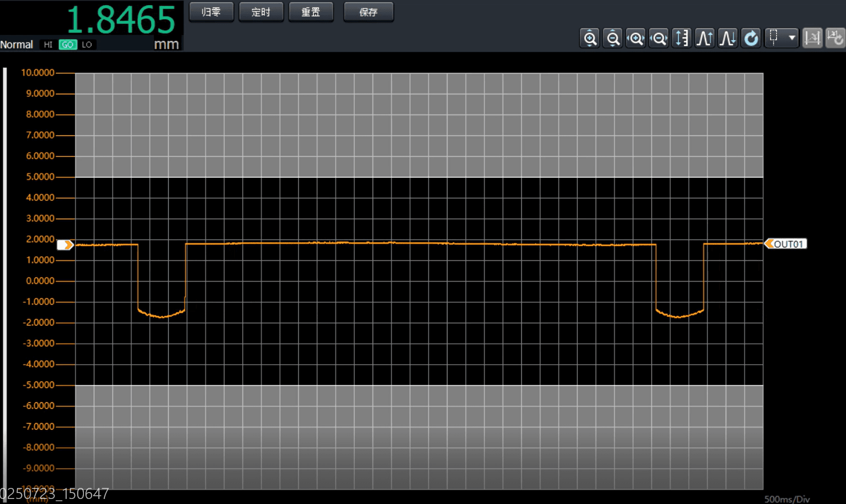This screenshot has width=846, height=504.
Task: Click the auto-fit vertical scale icon
Action: point(682,38)
